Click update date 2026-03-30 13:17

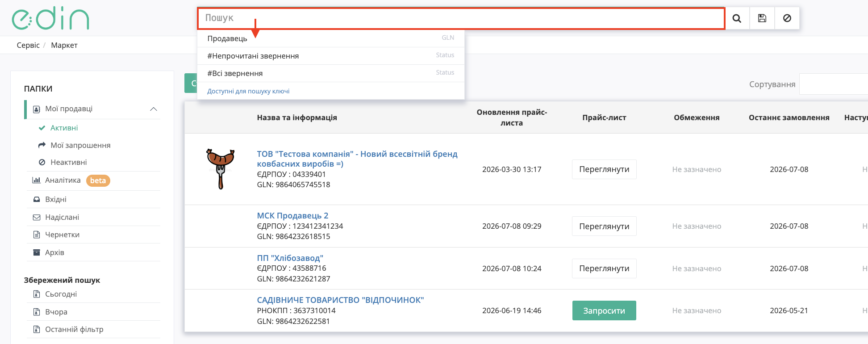(512, 169)
